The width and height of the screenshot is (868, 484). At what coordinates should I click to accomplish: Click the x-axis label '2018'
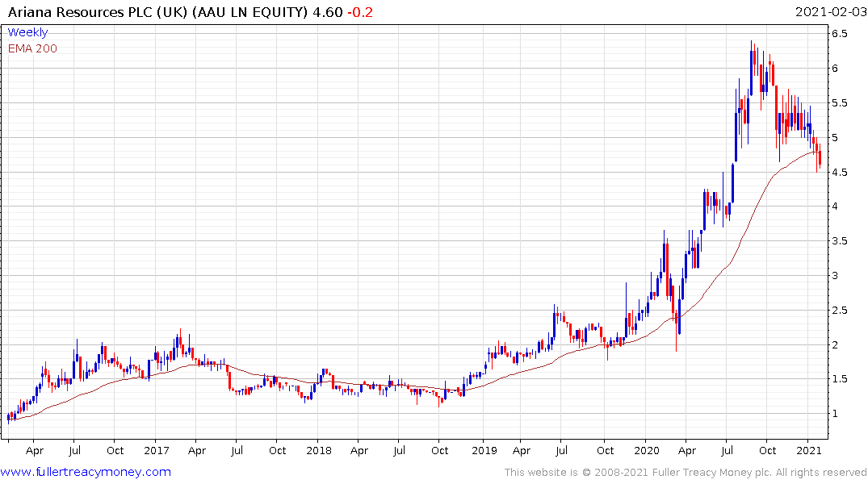point(319,450)
